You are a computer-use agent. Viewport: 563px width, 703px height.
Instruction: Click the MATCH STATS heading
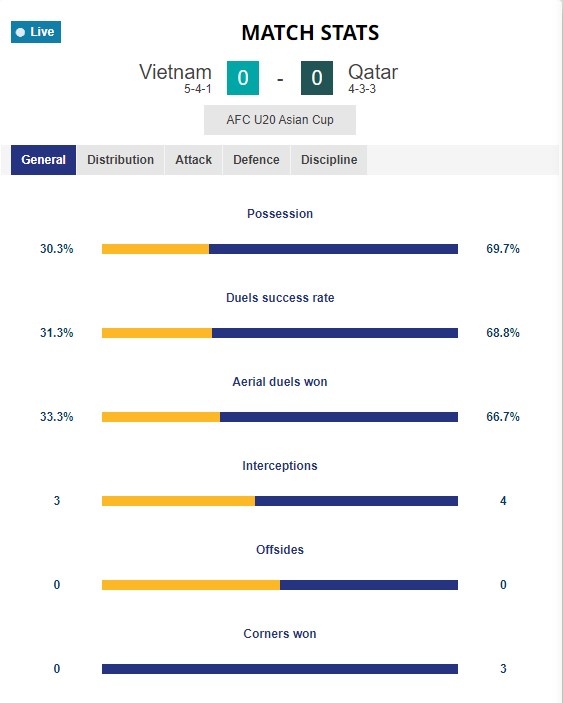click(x=310, y=33)
